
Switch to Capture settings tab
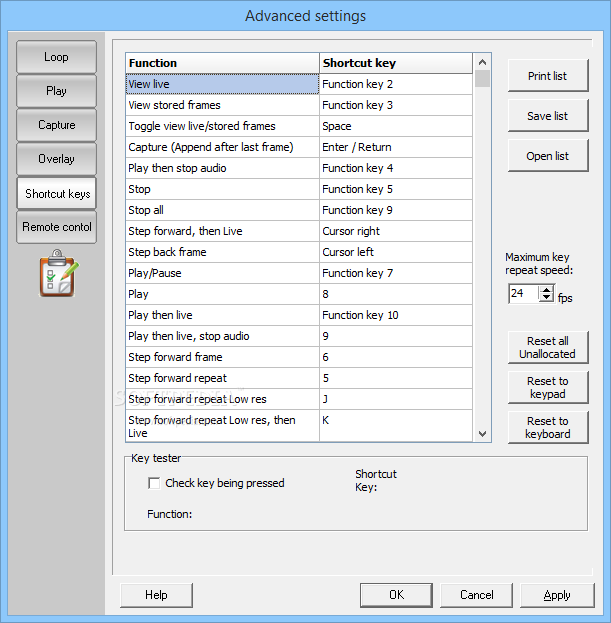56,125
